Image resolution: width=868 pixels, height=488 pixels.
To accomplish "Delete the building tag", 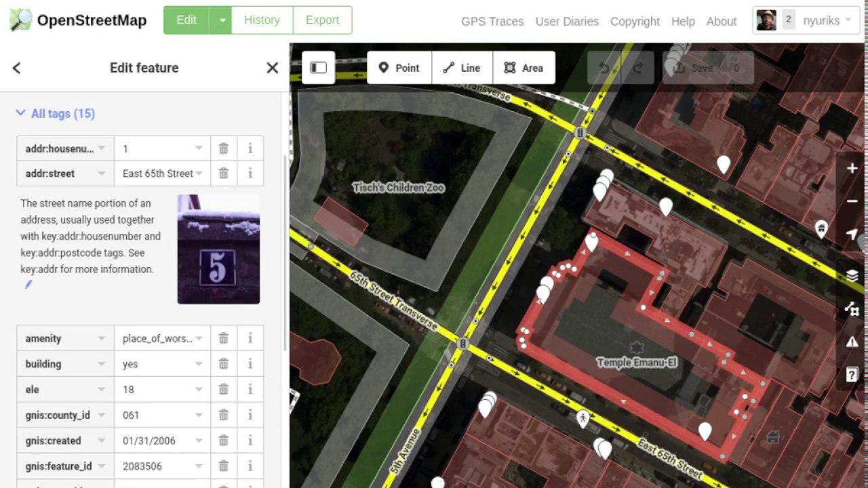I will pos(223,364).
